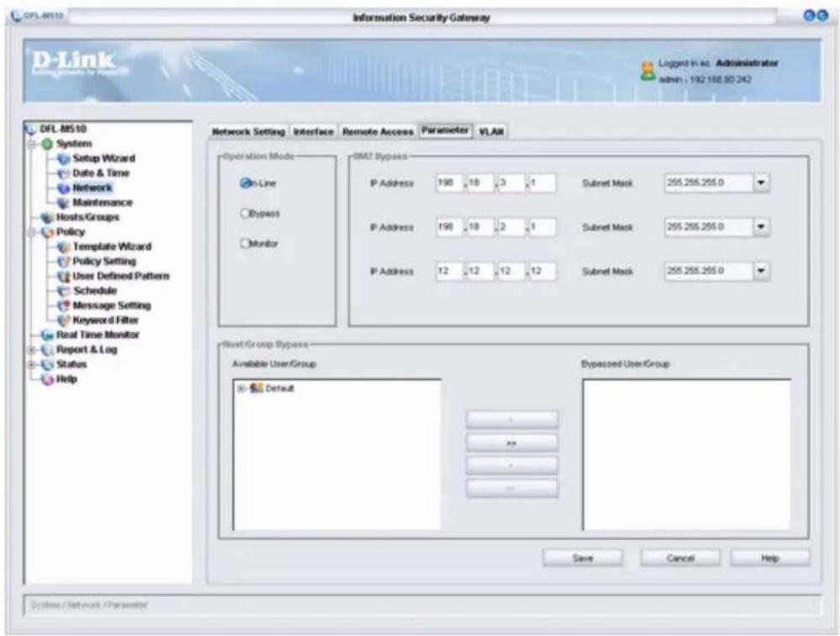The image size is (840, 636).
Task: Open Real Time Monitor in tree
Action: tap(98, 335)
